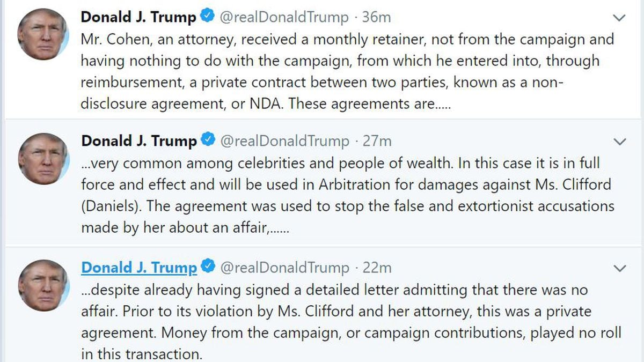Click the 27m timestamp
This screenshot has width=644, height=362.
[x=377, y=141]
